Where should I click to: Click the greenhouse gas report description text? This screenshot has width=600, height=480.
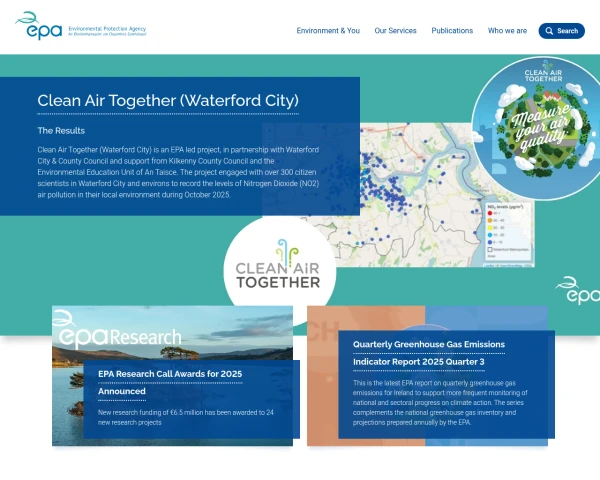(444, 403)
